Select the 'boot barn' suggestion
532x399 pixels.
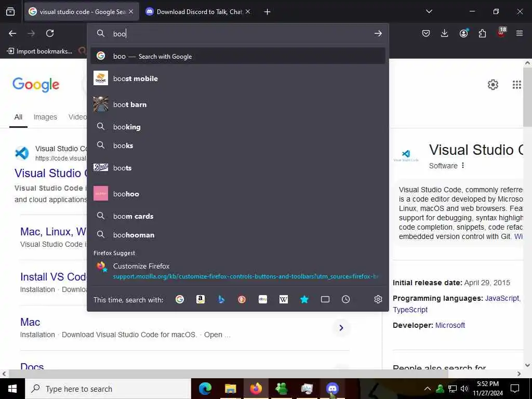(x=237, y=104)
